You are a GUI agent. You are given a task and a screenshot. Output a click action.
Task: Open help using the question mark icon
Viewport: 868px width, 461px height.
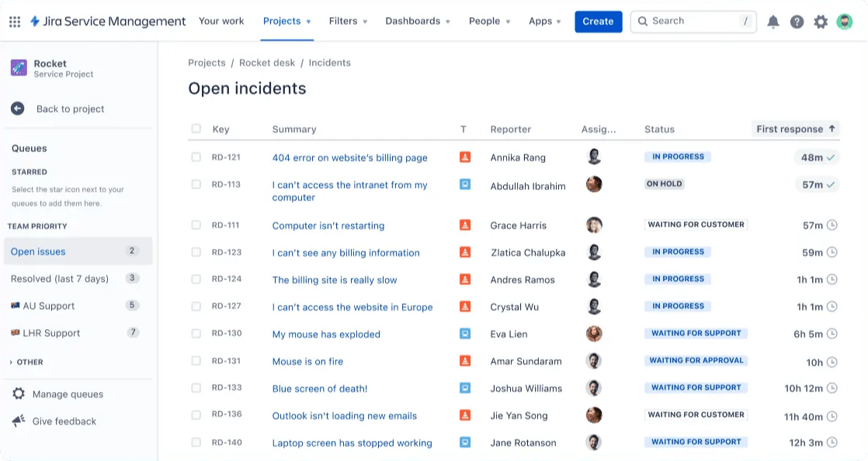[797, 21]
